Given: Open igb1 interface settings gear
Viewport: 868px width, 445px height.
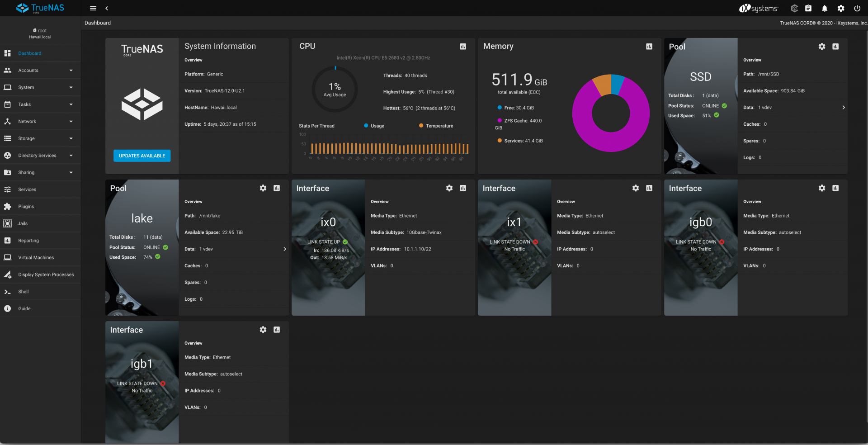Looking at the screenshot, I should click(x=263, y=330).
